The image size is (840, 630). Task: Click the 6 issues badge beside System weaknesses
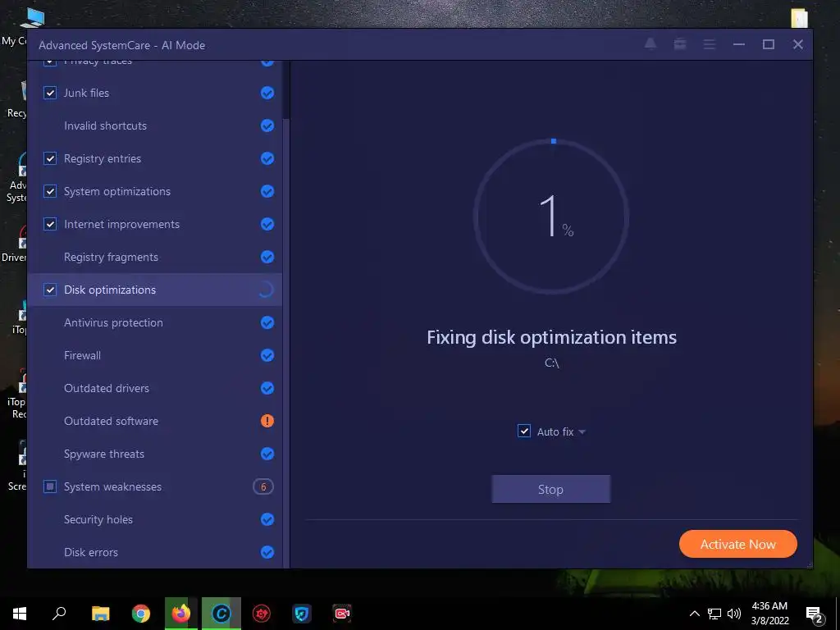263,486
